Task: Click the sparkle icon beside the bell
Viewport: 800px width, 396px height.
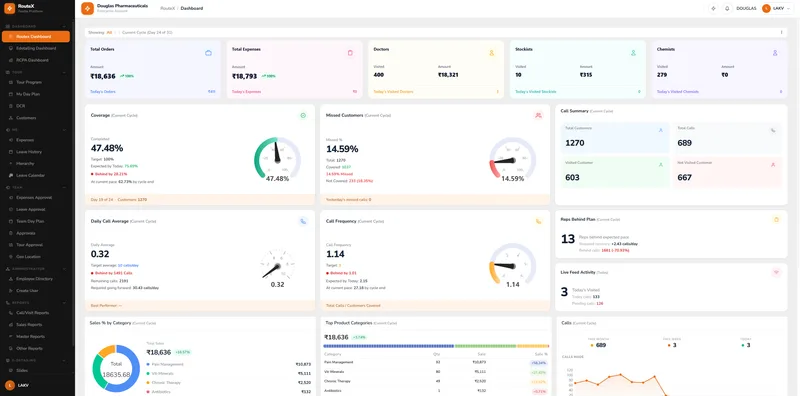Action: pyautogui.click(x=713, y=8)
